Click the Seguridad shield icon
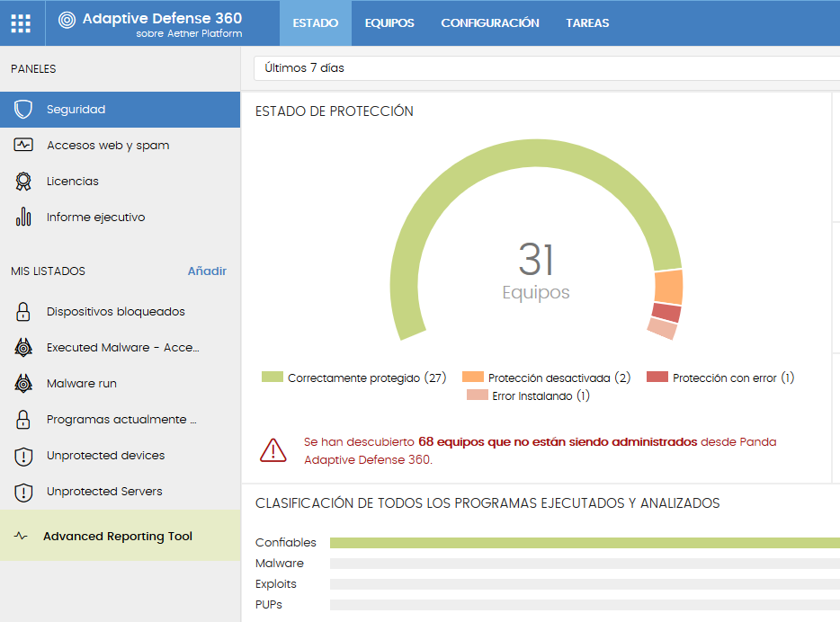The height and width of the screenshot is (622, 840). pyautogui.click(x=23, y=109)
